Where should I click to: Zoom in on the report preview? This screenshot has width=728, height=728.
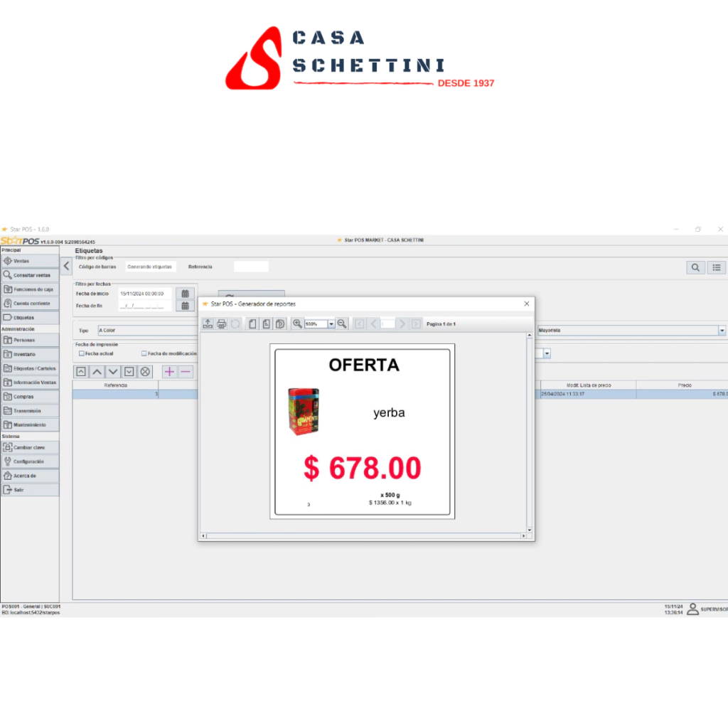[297, 324]
